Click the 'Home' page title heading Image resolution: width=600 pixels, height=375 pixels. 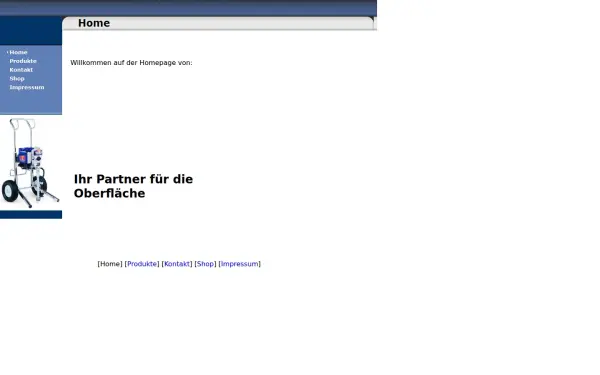pyautogui.click(x=94, y=23)
